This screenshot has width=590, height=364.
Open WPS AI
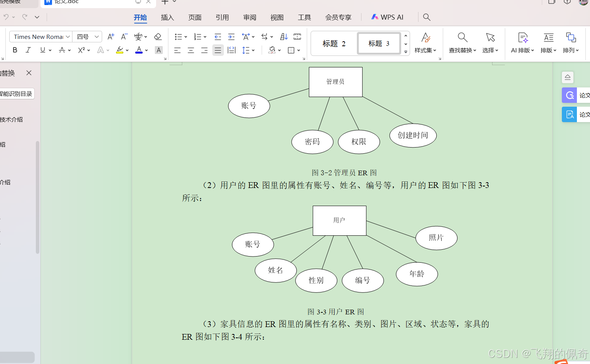387,17
